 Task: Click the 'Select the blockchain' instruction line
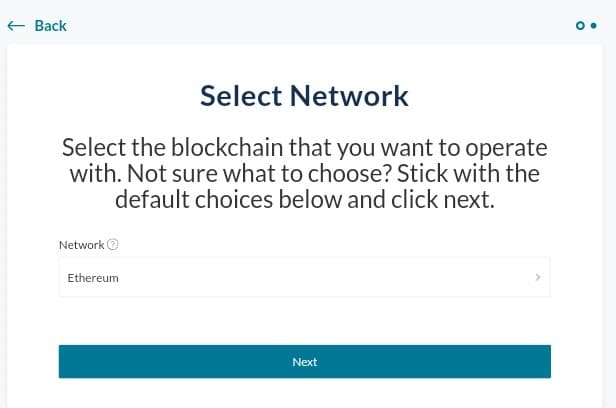(x=304, y=148)
